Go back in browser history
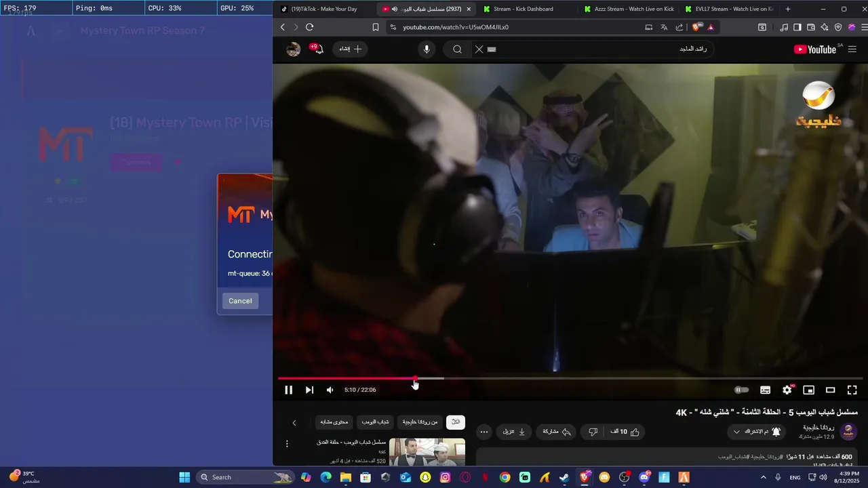 (283, 27)
